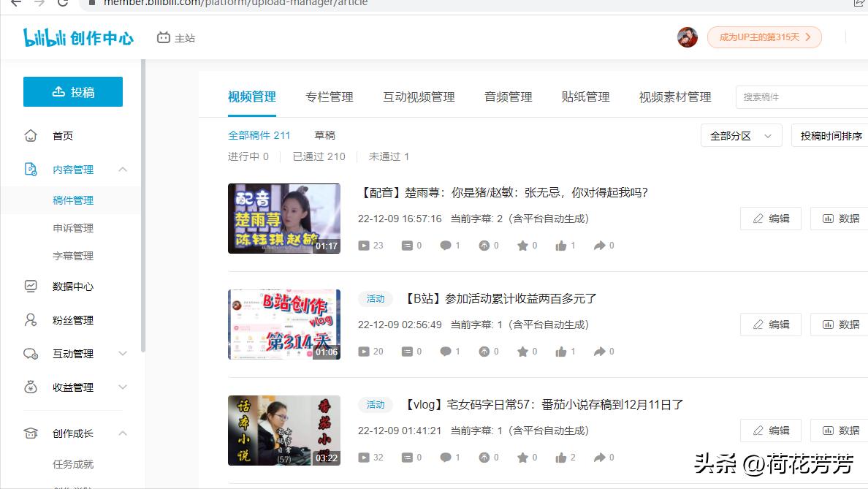
Task: Click the play count icon on the first video
Action: (363, 245)
